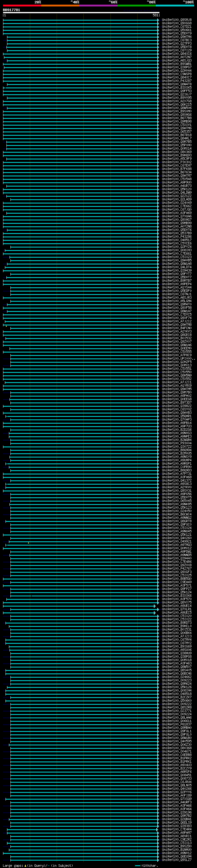The image size is (197, 868).
Task: Select hit label UniRef100_C6TBC3
Action: (x=177, y=40)
